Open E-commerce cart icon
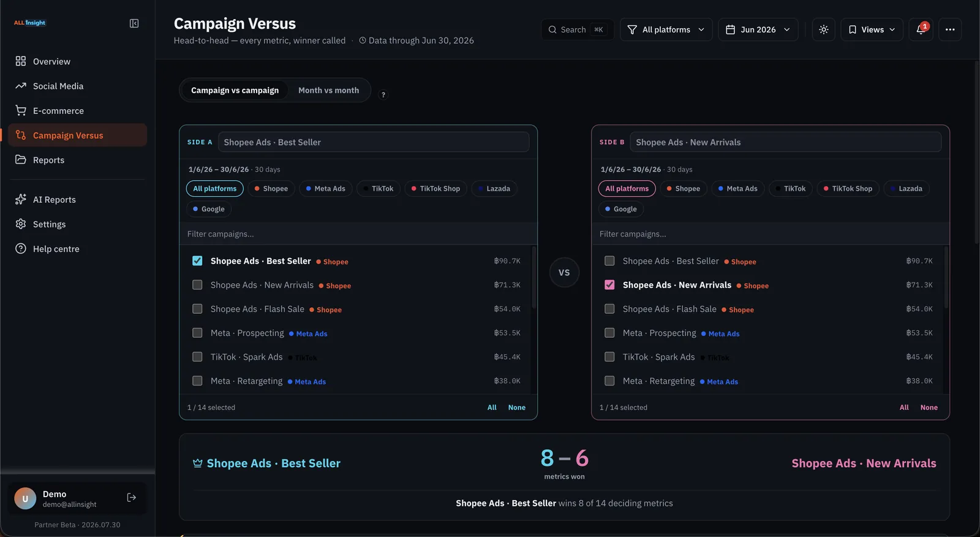The height and width of the screenshot is (537, 980). (21, 110)
